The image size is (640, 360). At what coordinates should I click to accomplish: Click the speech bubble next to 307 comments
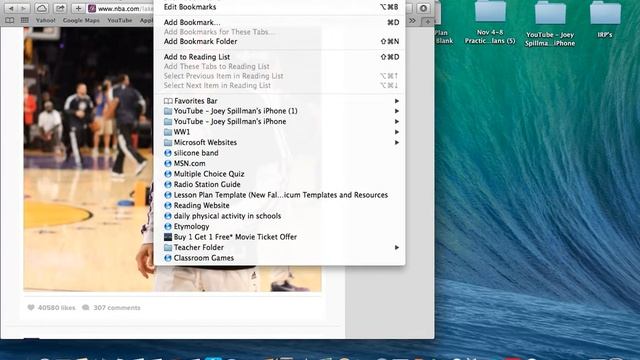(x=85, y=307)
